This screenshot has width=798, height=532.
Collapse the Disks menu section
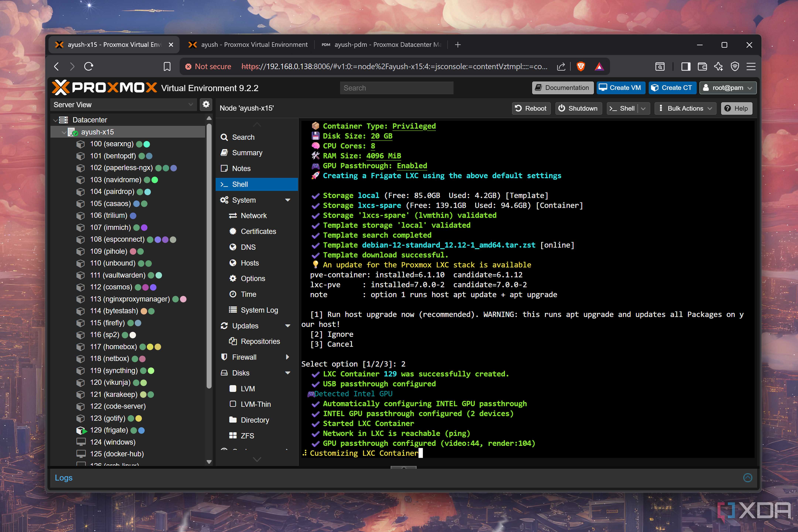pos(288,373)
